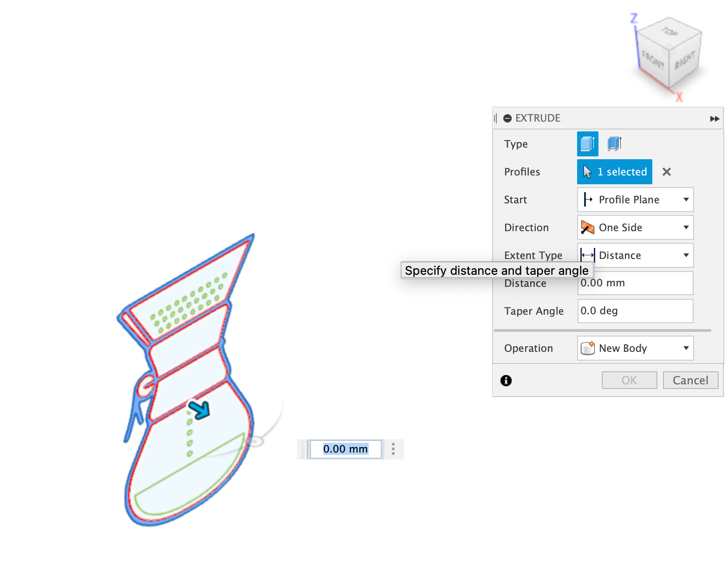The width and height of the screenshot is (728, 583).
Task: Click the double-arrow expand icon in the EXTRUDE header
Action: click(715, 119)
